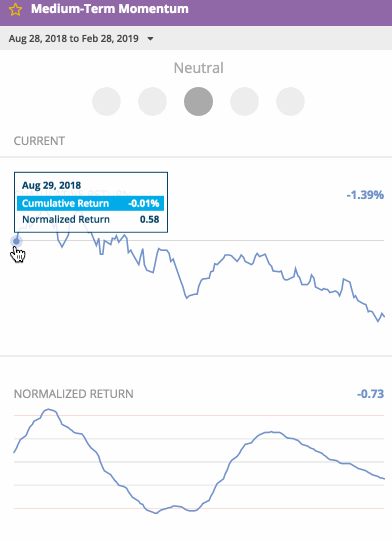Select the highlighted middle Neutral circle
The image size is (392, 541).
[198, 101]
